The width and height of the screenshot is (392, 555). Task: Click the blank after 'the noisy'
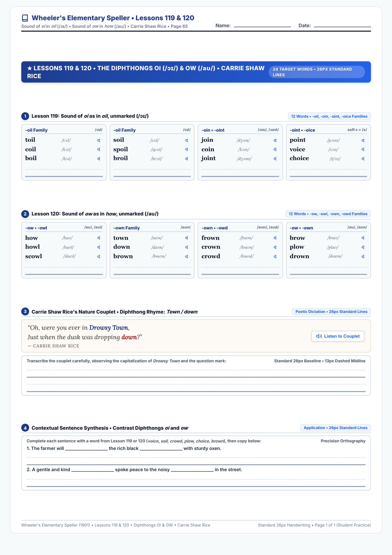[192, 470]
